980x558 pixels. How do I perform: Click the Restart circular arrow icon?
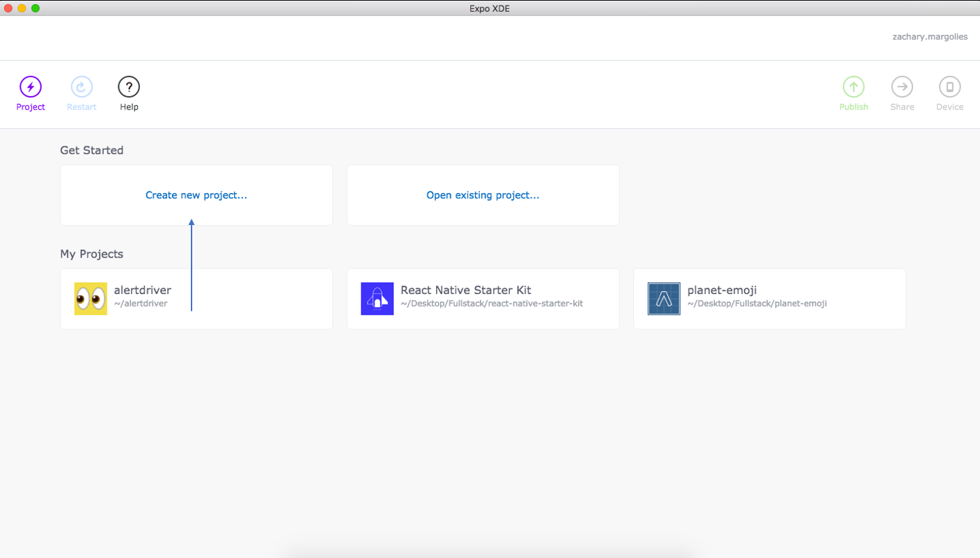(x=81, y=87)
